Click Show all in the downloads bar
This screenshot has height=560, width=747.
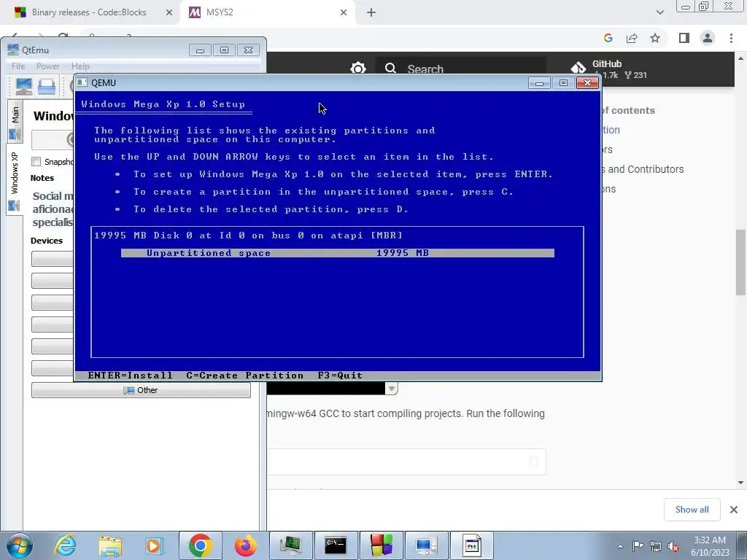tap(692, 510)
